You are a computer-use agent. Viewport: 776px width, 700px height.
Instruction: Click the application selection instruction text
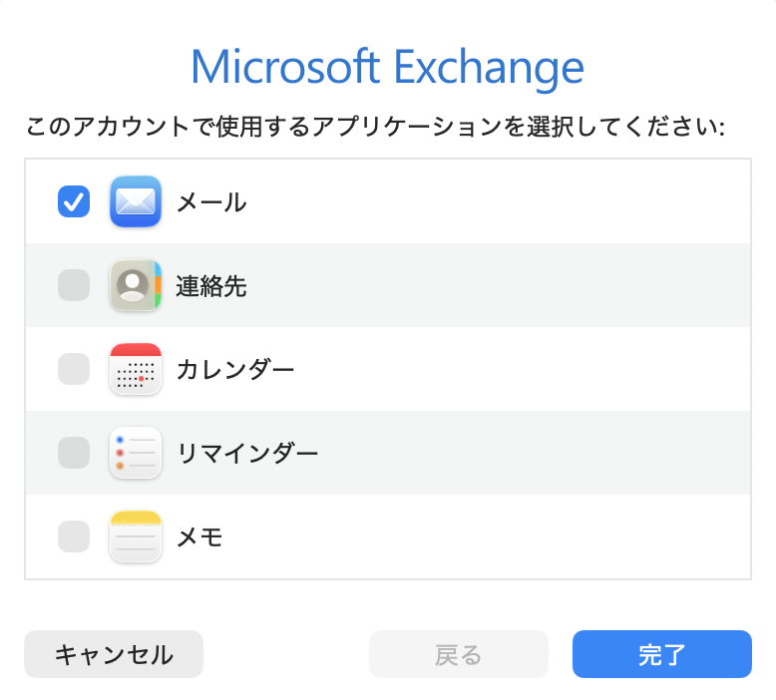pyautogui.click(x=376, y=127)
